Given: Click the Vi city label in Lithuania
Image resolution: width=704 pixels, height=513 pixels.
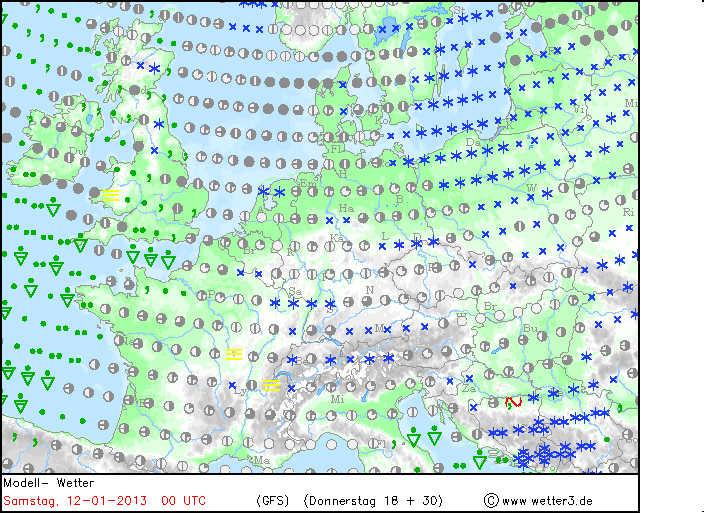Looking at the screenshot, I should click(579, 109).
